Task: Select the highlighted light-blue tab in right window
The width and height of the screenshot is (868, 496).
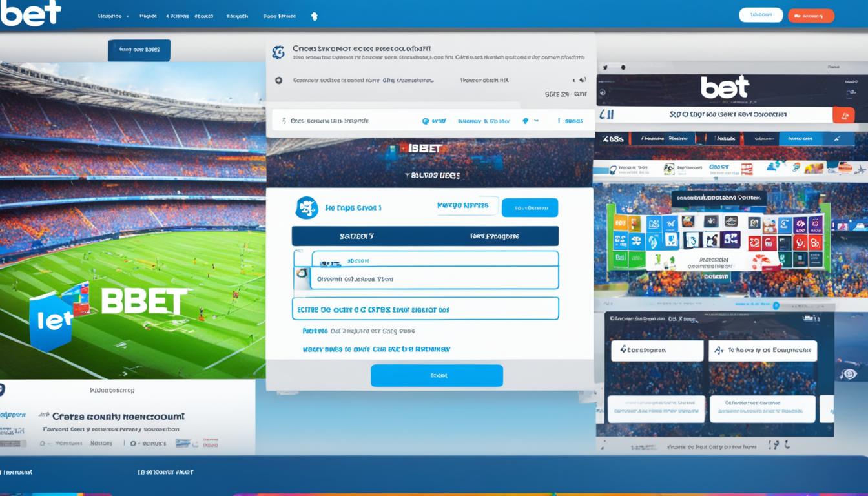Action: (x=801, y=138)
